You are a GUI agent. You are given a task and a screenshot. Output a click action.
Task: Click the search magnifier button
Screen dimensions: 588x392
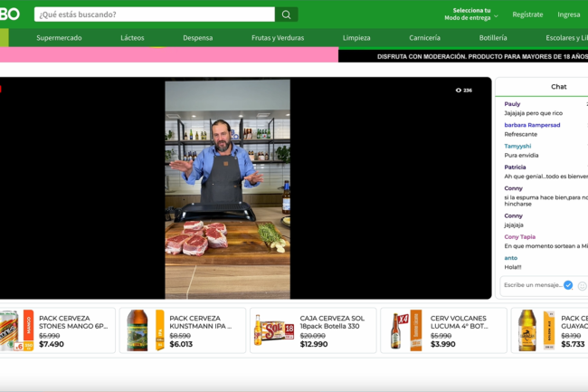pos(287,14)
